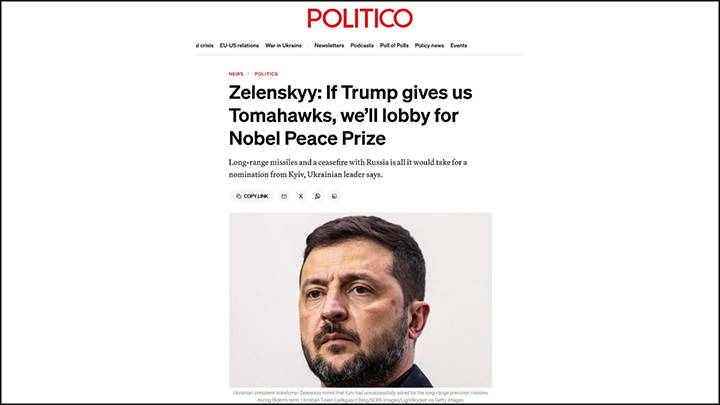
Task: Click the Zelenskyy article photo
Action: point(360,298)
